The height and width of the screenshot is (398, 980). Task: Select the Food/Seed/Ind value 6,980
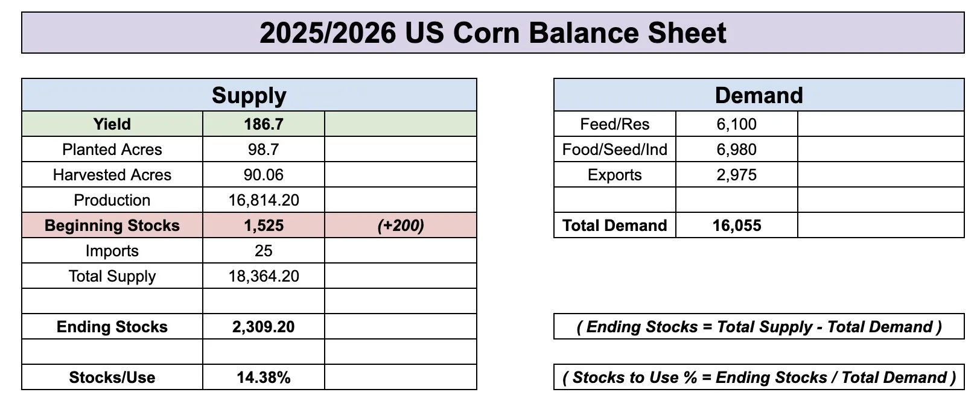[737, 149]
